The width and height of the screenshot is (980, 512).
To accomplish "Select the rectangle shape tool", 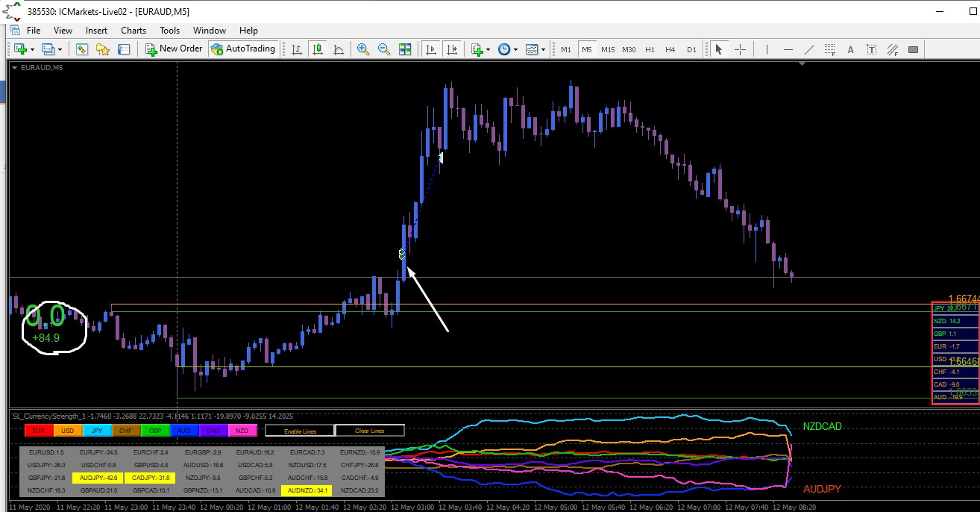I will [x=913, y=49].
